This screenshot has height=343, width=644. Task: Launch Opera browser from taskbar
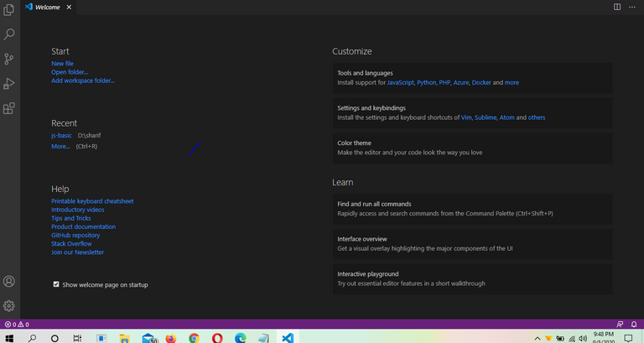pos(217,338)
